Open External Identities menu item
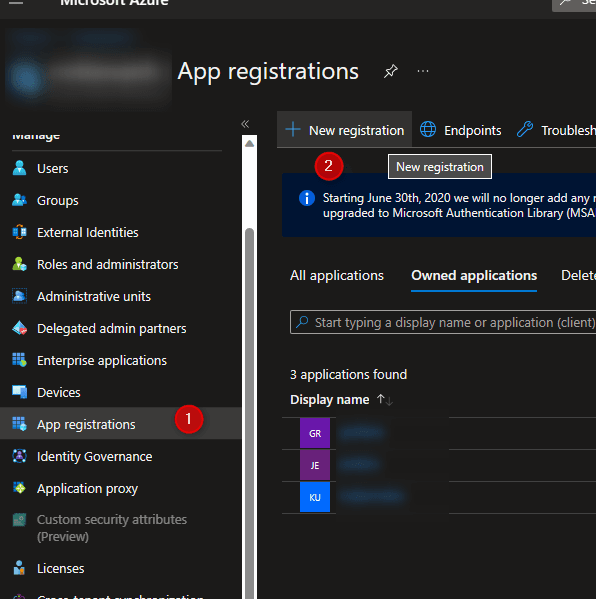596x599 pixels. 88,233
